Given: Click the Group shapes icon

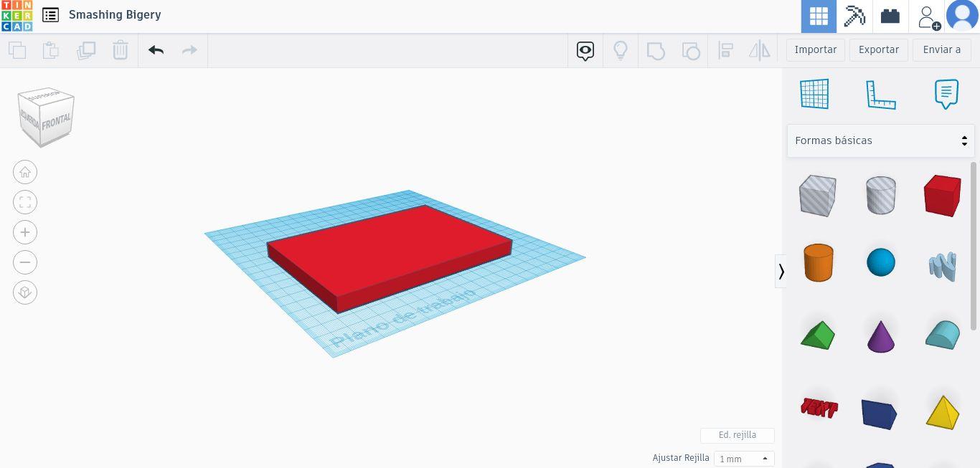Looking at the screenshot, I should (x=656, y=50).
